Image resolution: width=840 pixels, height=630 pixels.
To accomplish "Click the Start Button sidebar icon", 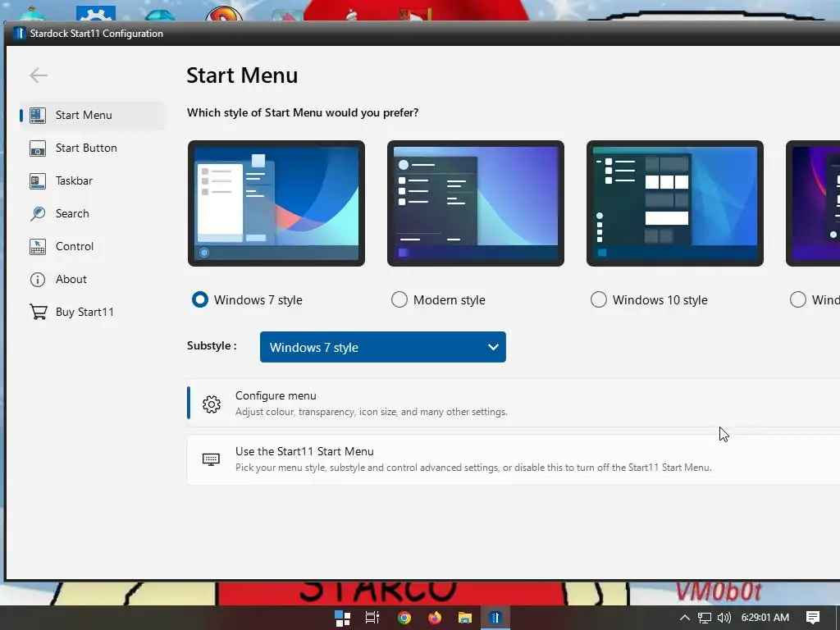I will pos(38,148).
